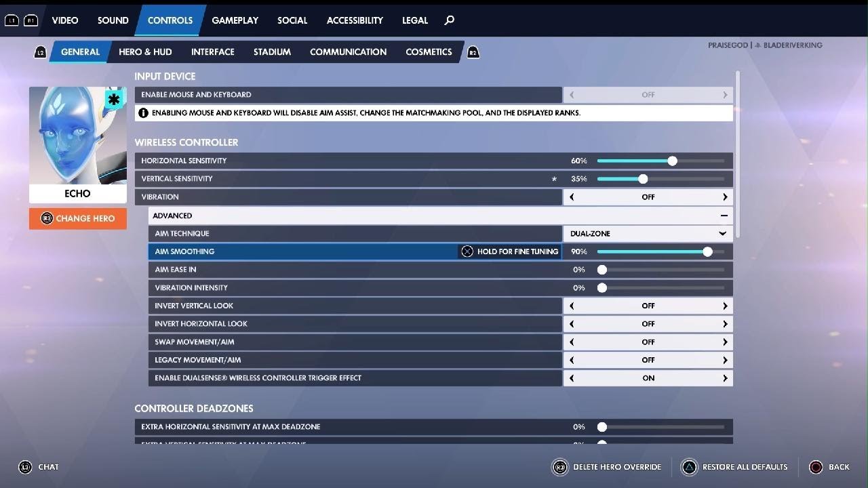Click the R1 bumper icon
868x488 pixels.
click(31, 20)
